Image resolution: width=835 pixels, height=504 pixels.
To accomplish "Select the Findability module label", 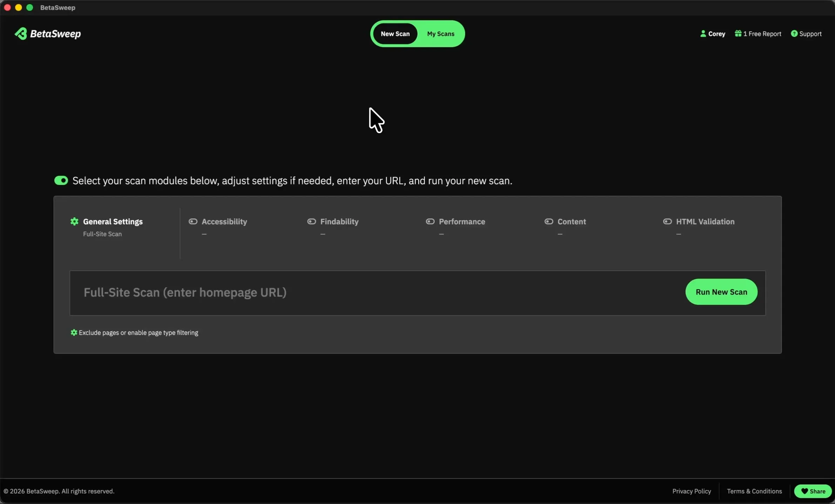I will (339, 222).
